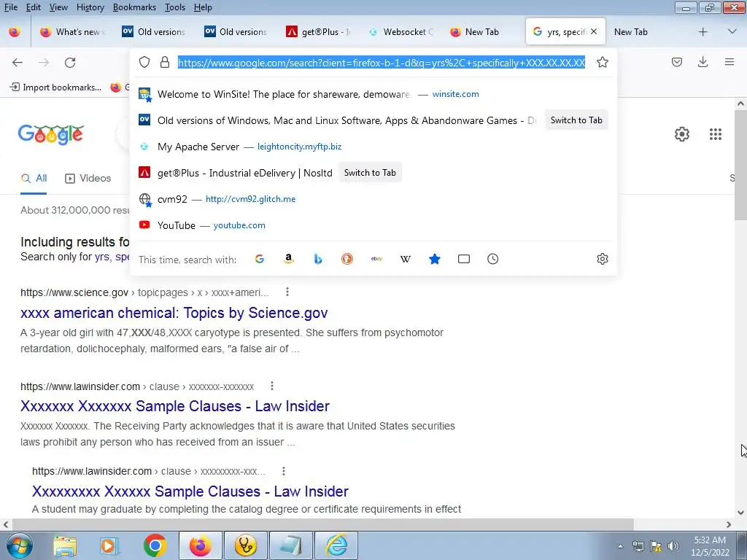The width and height of the screenshot is (747, 560).
Task: Search in open Tabs shortcut
Action: pos(463,259)
